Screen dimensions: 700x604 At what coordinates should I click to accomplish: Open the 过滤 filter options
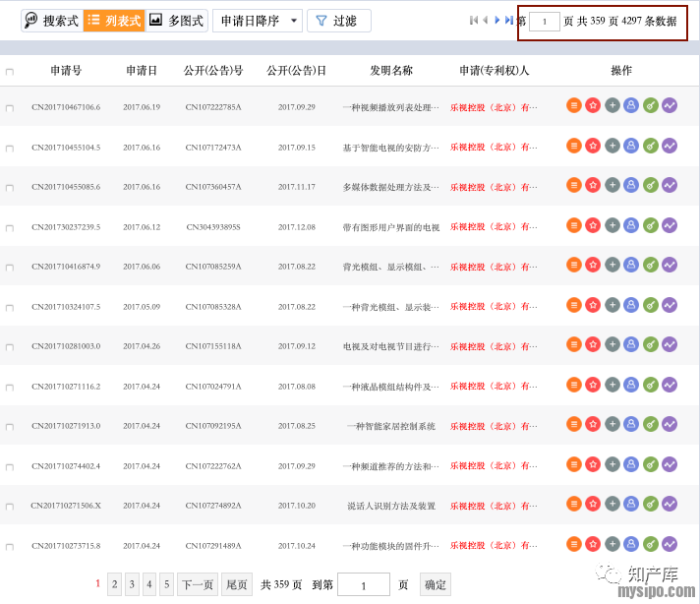click(338, 21)
